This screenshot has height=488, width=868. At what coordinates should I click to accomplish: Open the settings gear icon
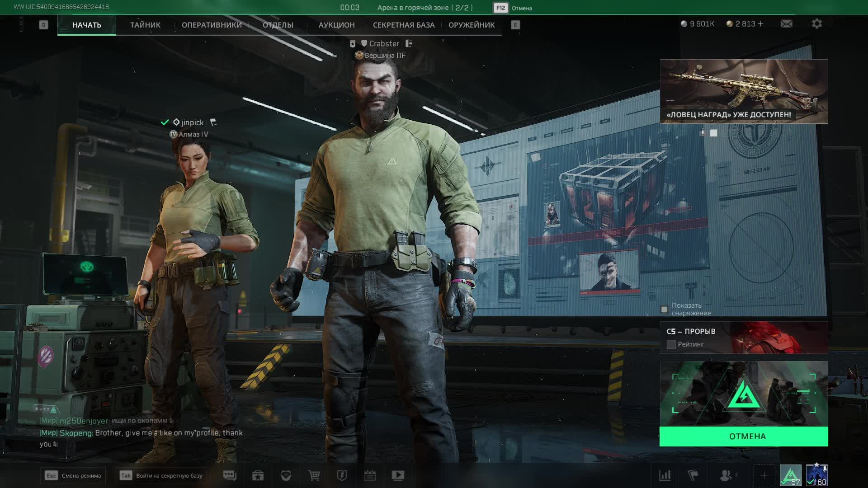[x=816, y=23]
